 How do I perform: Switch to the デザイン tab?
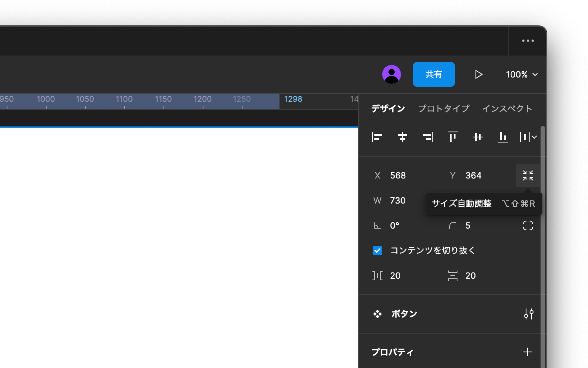[x=388, y=108]
